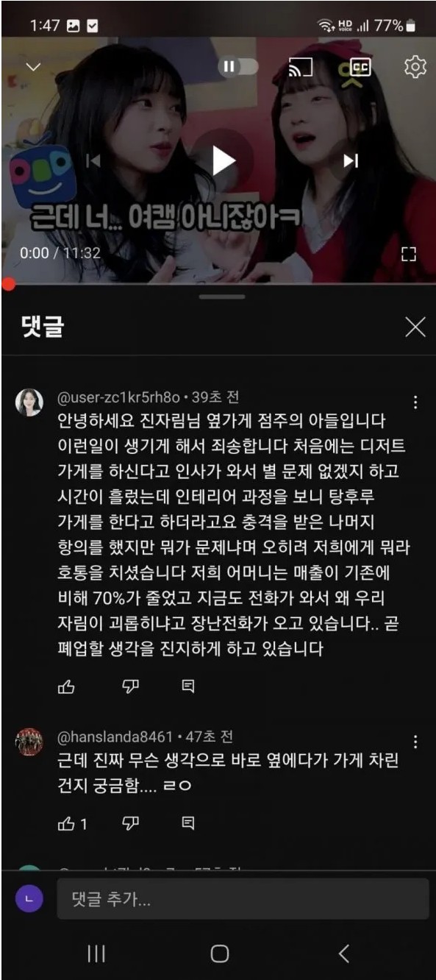The width and height of the screenshot is (436, 980).
Task: Close the 댓글 comments panel
Action: tap(415, 327)
